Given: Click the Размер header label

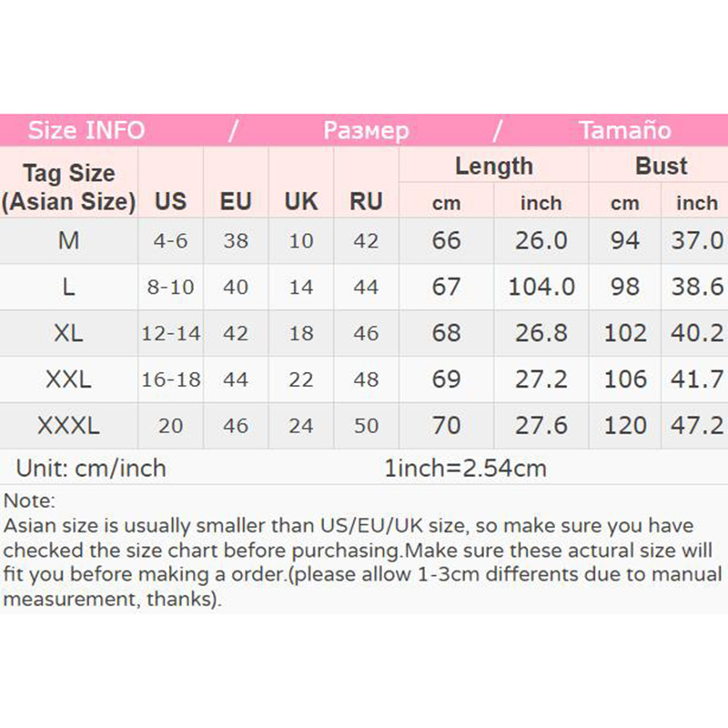Looking at the screenshot, I should point(366,130).
